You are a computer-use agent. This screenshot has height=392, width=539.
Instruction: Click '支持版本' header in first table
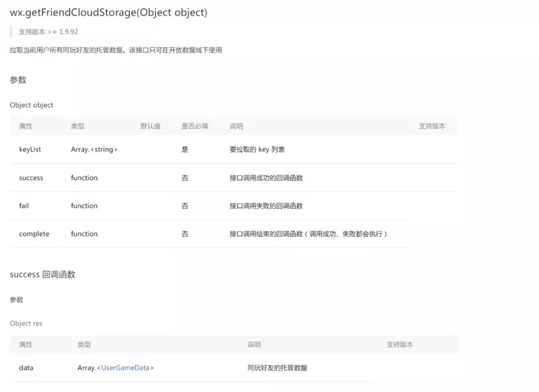[432, 126]
